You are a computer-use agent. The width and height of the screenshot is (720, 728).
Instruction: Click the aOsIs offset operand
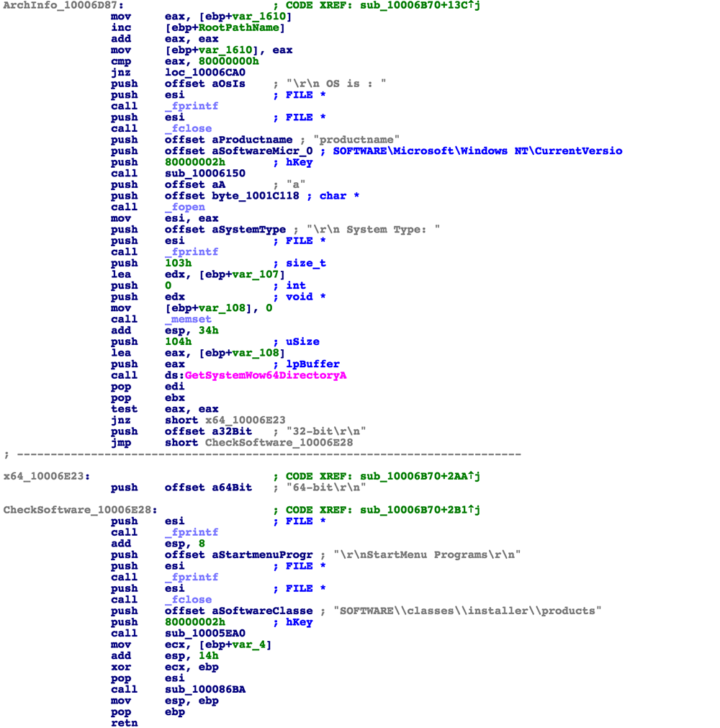point(228,84)
